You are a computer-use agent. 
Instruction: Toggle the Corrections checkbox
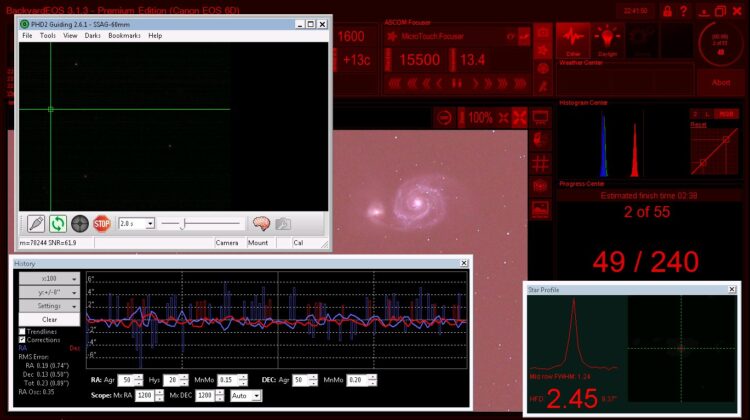click(x=22, y=340)
